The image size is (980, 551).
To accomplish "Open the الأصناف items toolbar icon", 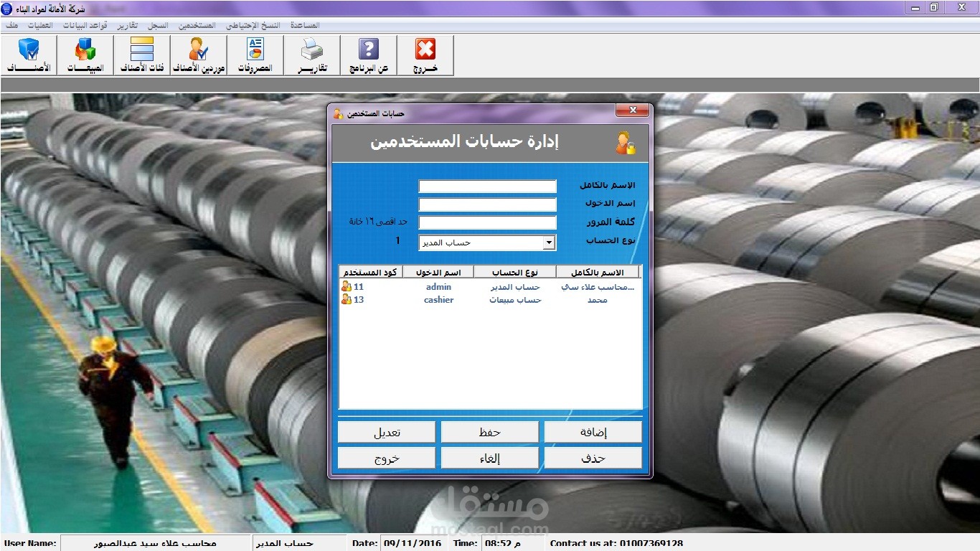I will point(29,55).
